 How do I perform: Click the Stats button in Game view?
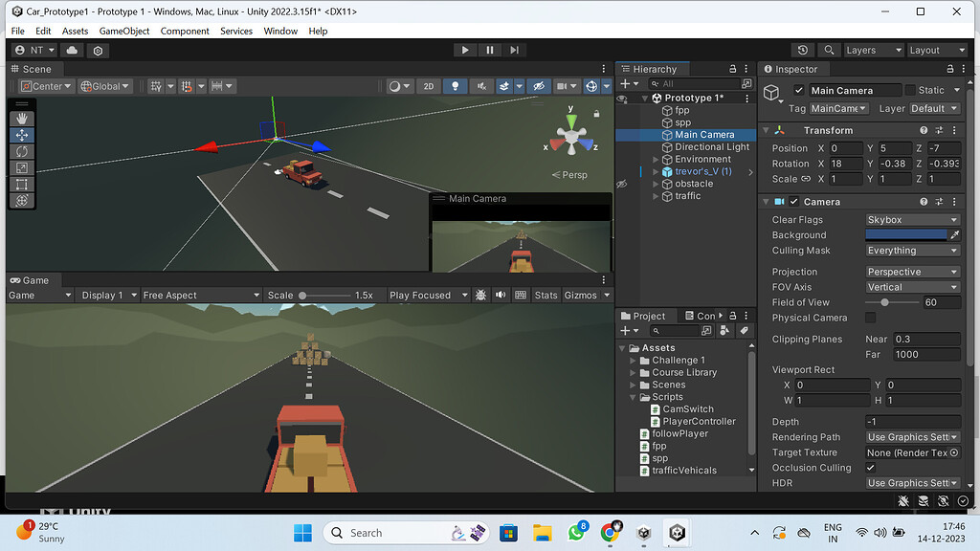pyautogui.click(x=545, y=295)
